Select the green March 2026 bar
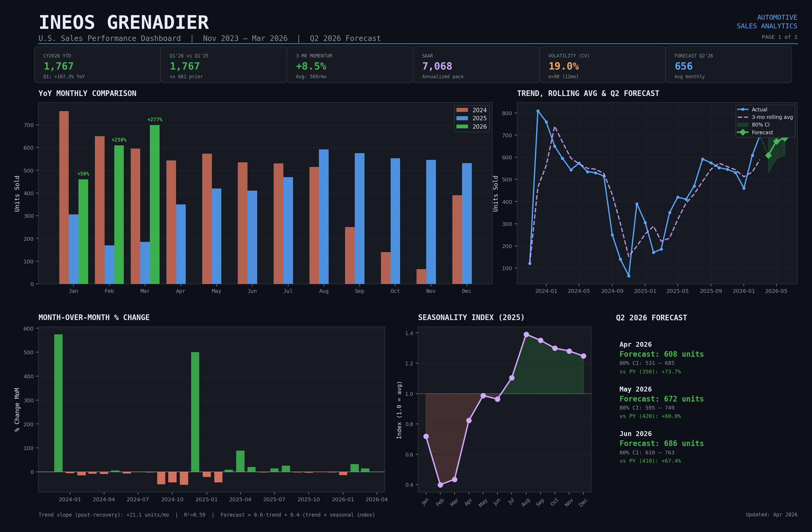Image resolution: width=812 pixels, height=532 pixels. [154, 204]
